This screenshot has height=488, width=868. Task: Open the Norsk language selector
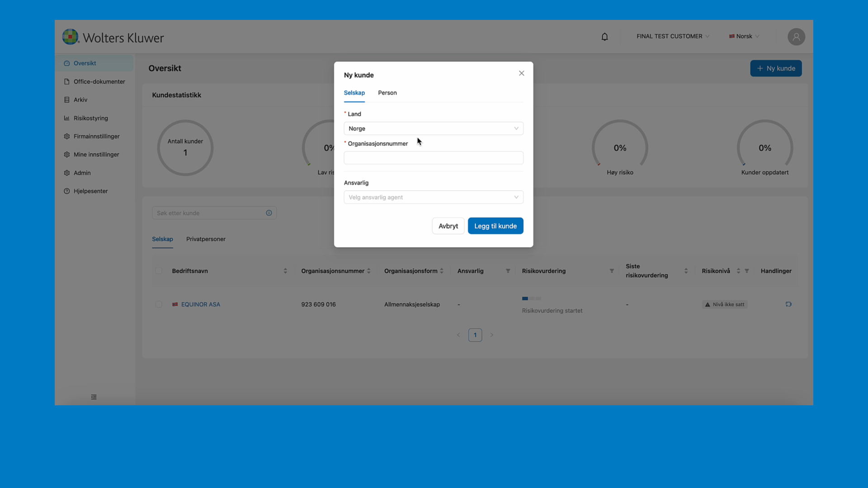pyautogui.click(x=744, y=36)
